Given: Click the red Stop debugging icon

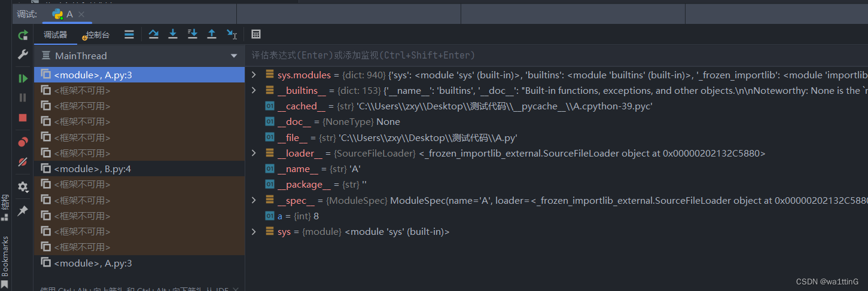Looking at the screenshot, I should (23, 118).
